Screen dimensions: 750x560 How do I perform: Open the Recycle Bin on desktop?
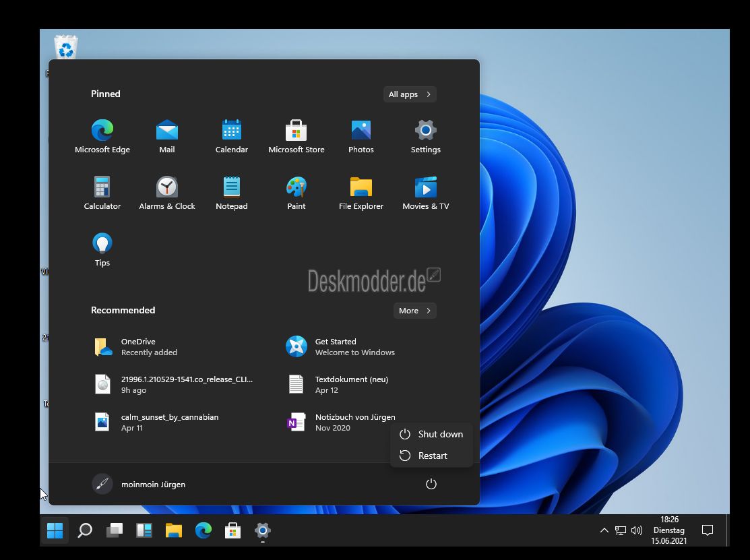[x=65, y=47]
